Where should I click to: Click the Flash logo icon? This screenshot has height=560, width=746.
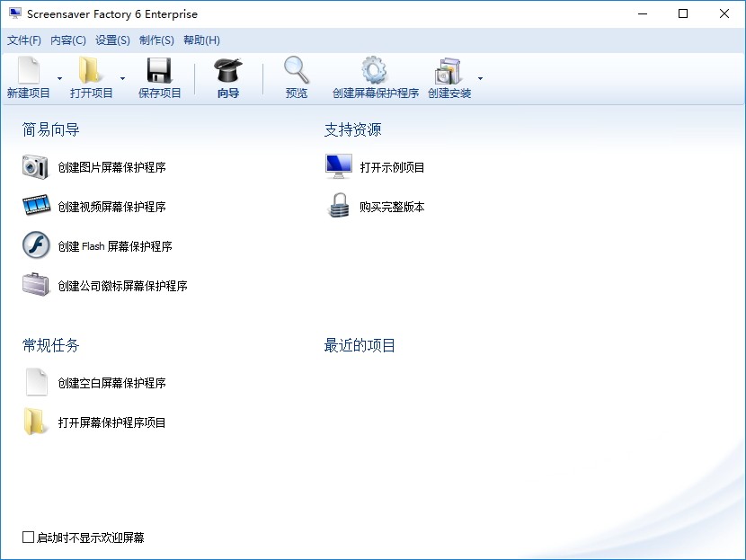coord(36,245)
